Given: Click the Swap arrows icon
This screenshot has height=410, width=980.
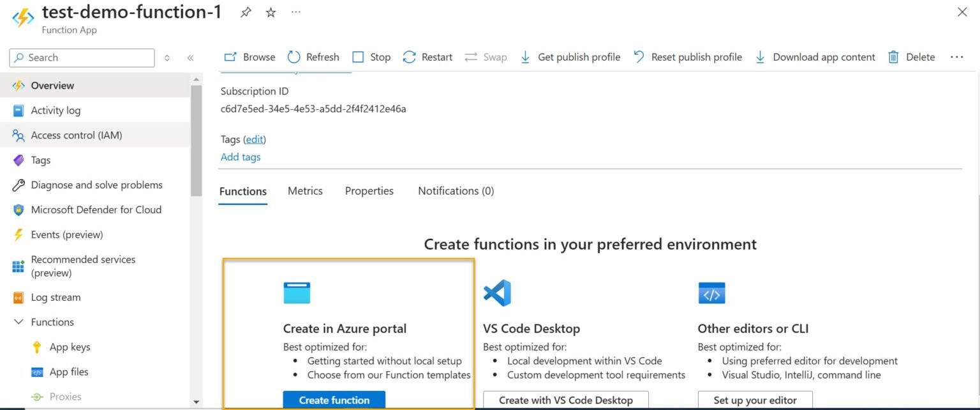Looking at the screenshot, I should pyautogui.click(x=471, y=57).
